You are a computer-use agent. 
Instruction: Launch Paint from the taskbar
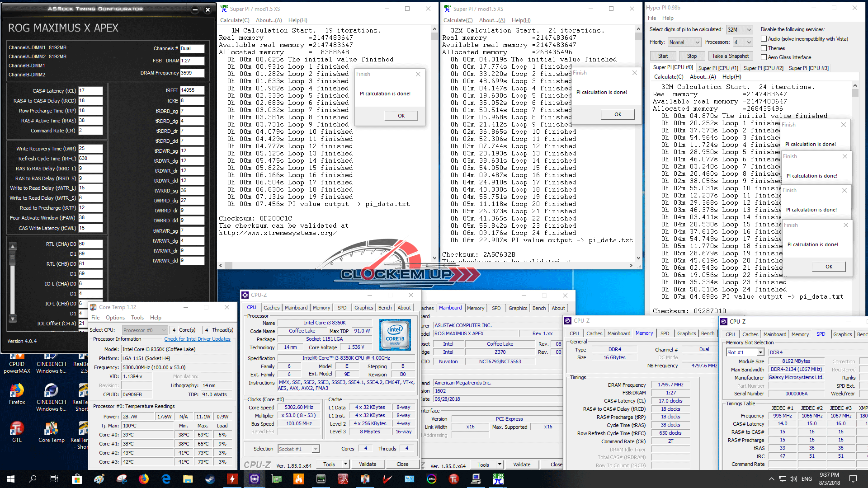point(99,479)
